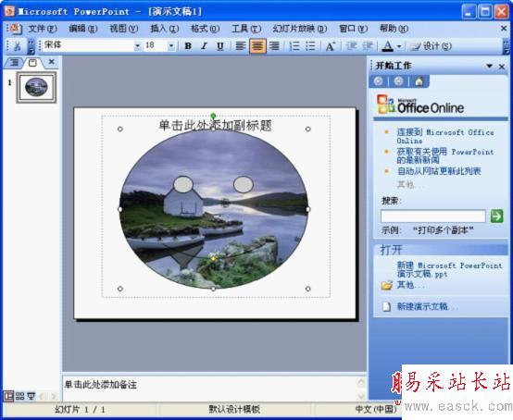Toggle Italic formatting
The height and width of the screenshot is (420, 513).
click(x=204, y=46)
